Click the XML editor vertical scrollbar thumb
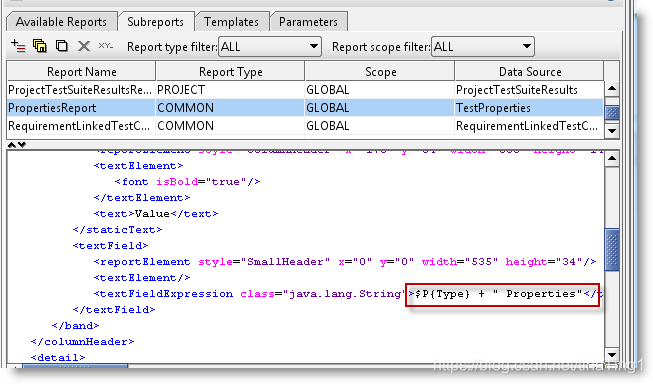This screenshot has width=653, height=384. [612, 249]
